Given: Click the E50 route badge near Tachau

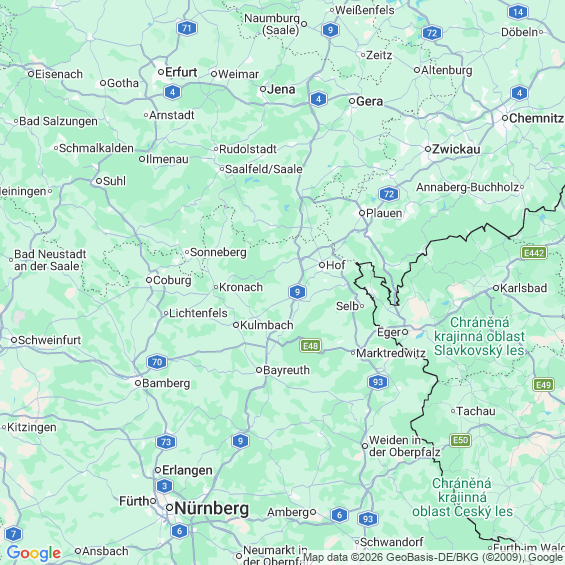Looking at the screenshot, I should coord(461,440).
